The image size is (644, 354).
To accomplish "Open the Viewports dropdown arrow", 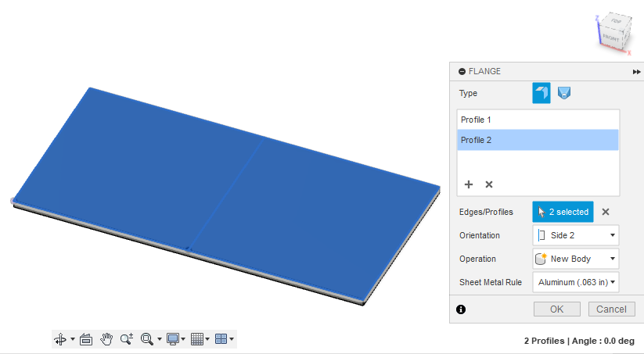I will tap(232, 339).
